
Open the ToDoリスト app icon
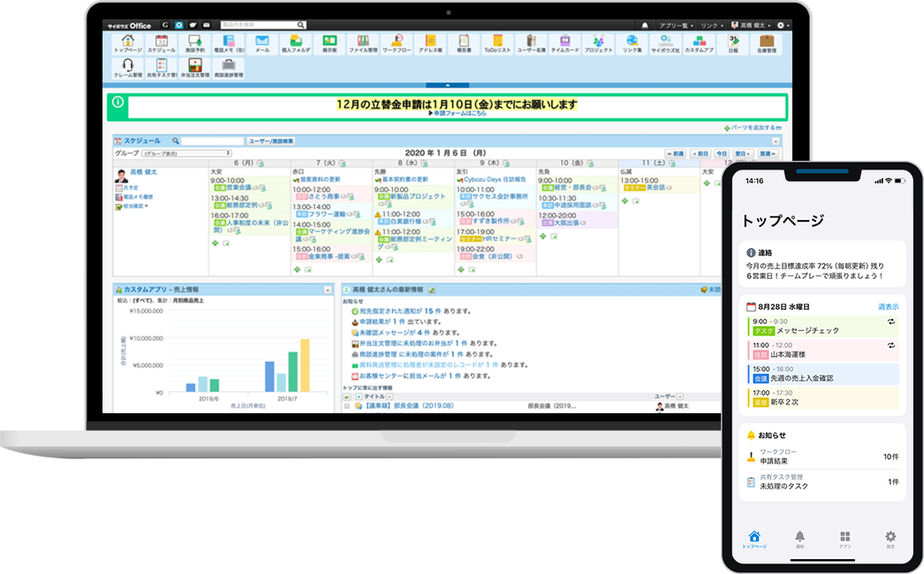497,44
